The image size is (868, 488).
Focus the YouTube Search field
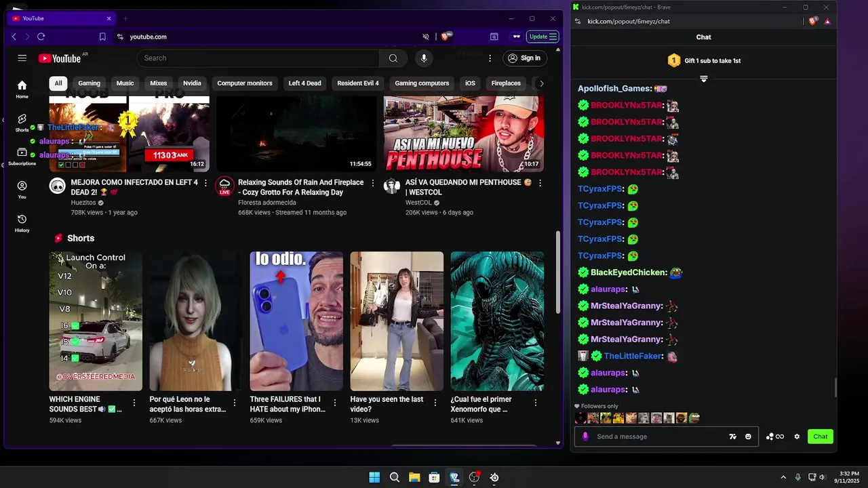click(258, 58)
